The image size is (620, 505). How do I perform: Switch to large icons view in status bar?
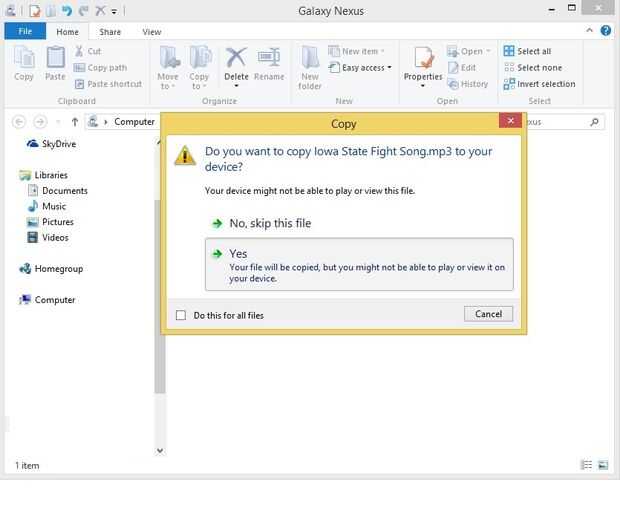603,465
